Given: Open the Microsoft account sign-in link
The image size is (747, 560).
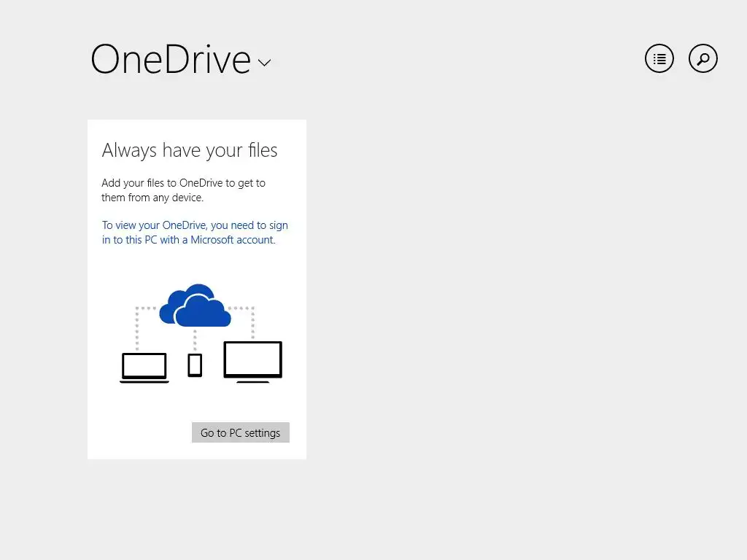Looking at the screenshot, I should click(x=195, y=233).
